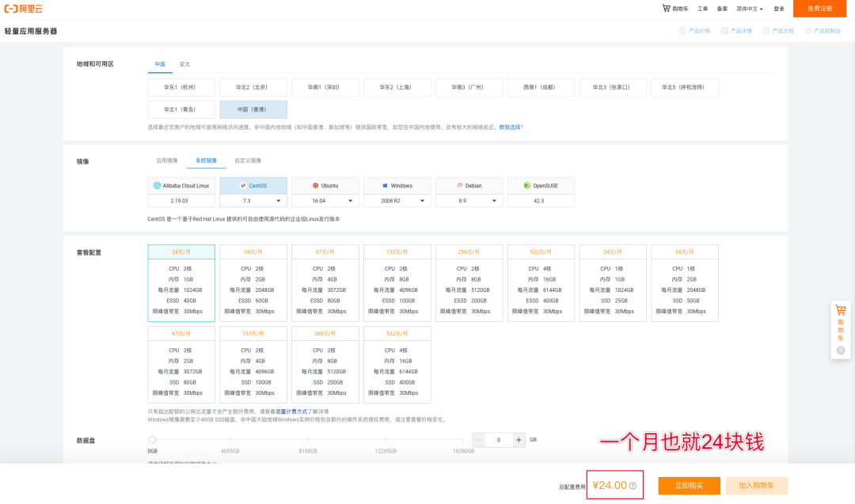Screen dimensions: 855x504
Task: Click the help icon beside ¥24.00
Action: tap(633, 486)
